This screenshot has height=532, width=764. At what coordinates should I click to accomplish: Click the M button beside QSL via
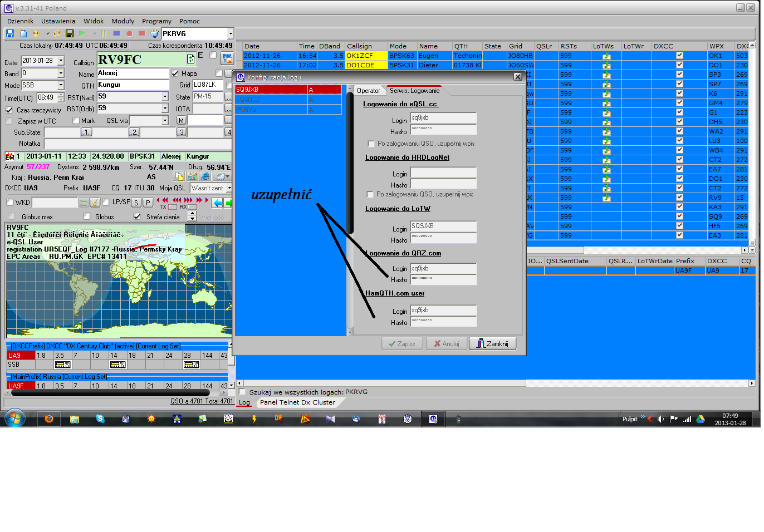point(182,120)
